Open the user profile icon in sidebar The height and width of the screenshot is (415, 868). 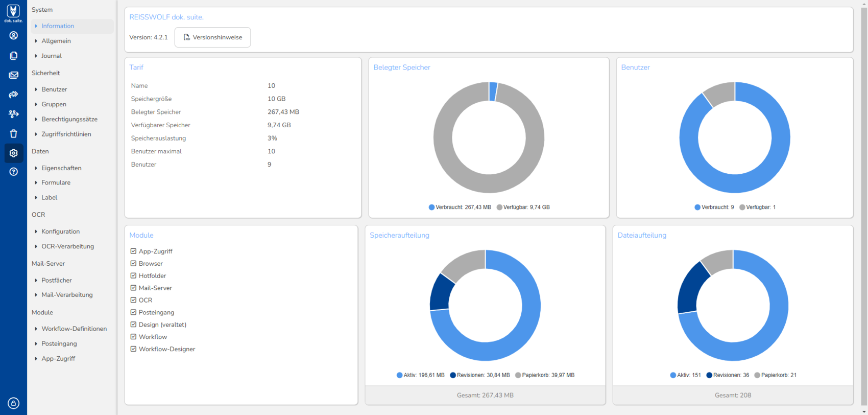tap(13, 35)
